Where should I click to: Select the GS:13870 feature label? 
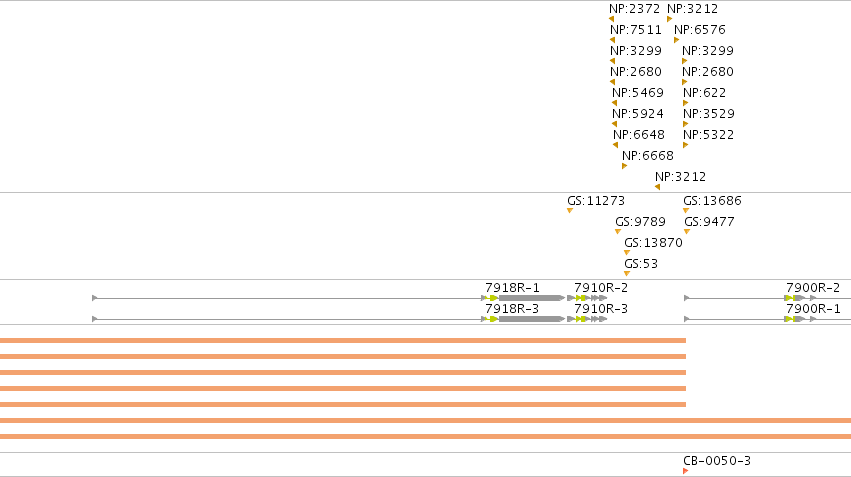tap(653, 243)
